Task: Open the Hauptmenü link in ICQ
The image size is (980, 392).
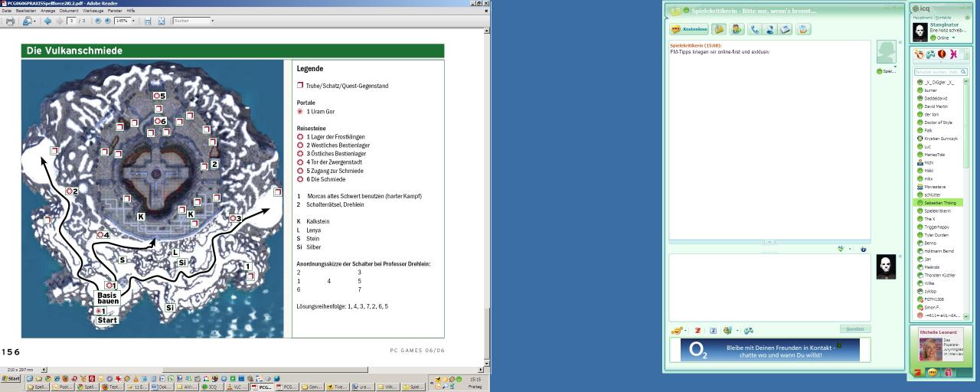Action: (x=921, y=17)
